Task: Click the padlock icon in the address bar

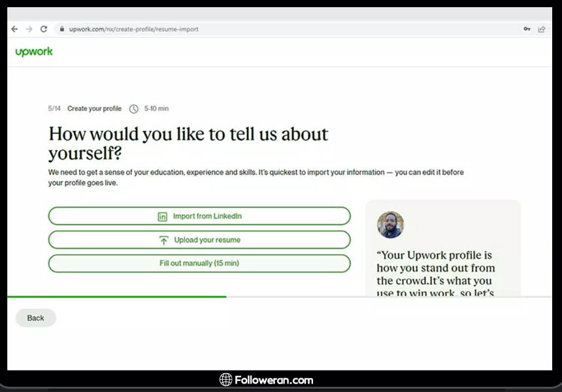Action: click(x=62, y=29)
